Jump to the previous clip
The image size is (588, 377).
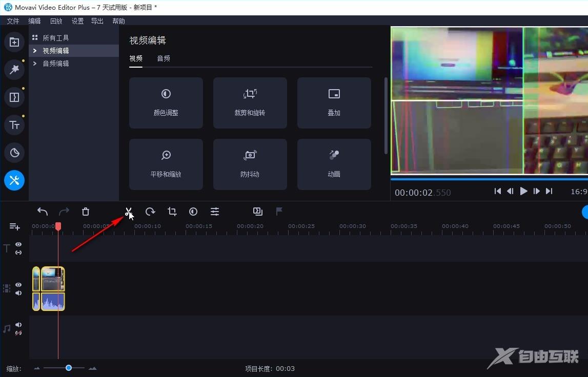tap(498, 191)
